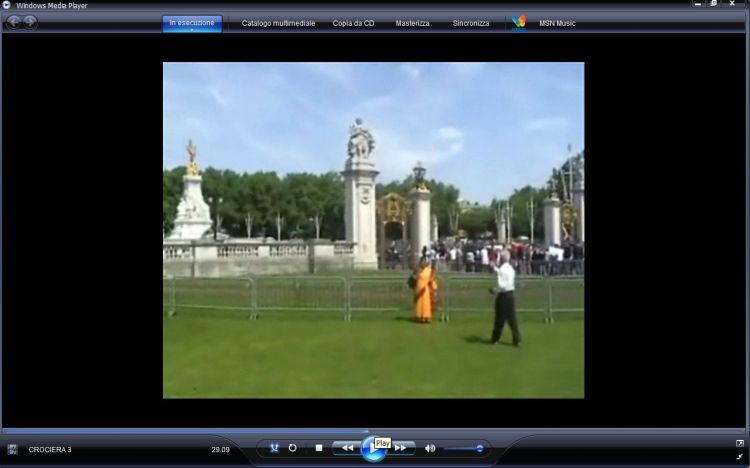Click the MSN butterfly logo icon
Image resolution: width=750 pixels, height=468 pixels.
518,22
